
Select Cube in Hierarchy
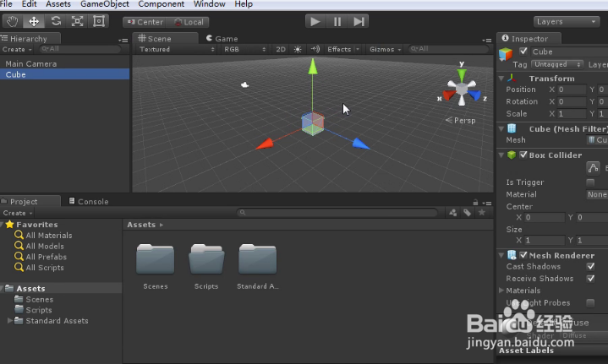[65, 74]
